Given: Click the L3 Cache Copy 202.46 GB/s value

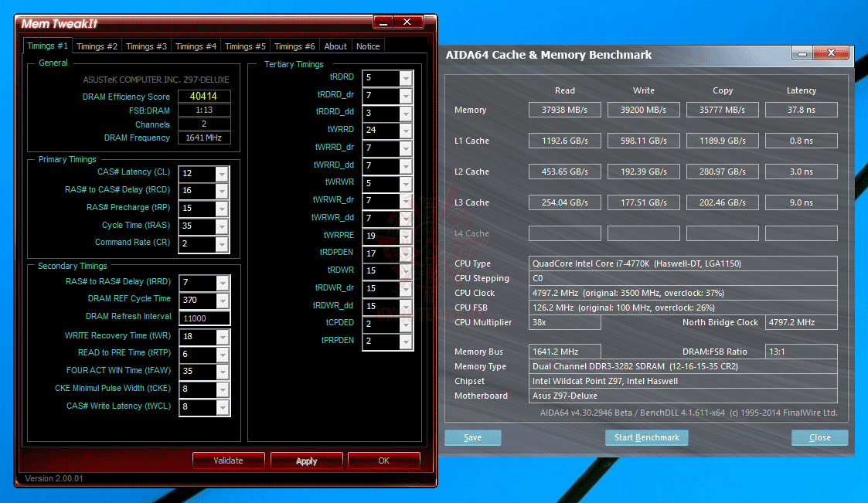Looking at the screenshot, I should 723,202.
